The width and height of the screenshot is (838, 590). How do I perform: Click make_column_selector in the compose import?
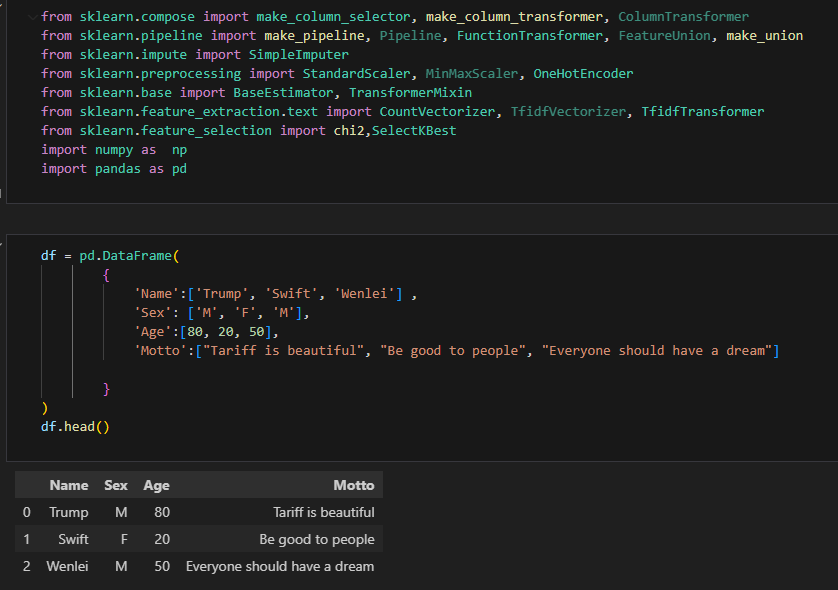tap(333, 17)
